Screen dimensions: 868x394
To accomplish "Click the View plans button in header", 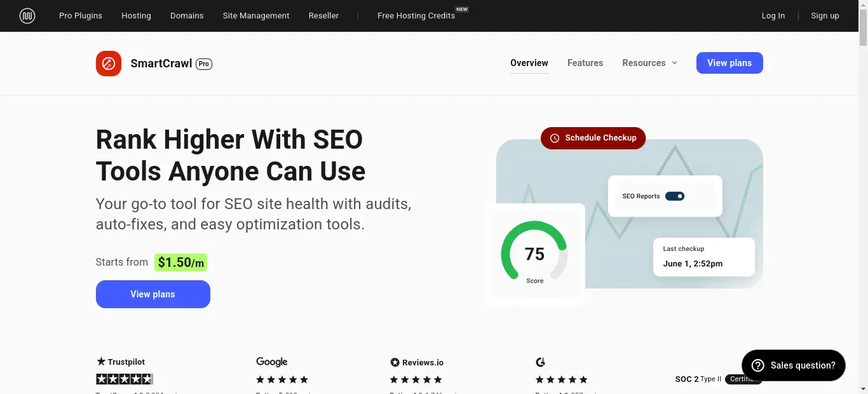I will (x=729, y=63).
